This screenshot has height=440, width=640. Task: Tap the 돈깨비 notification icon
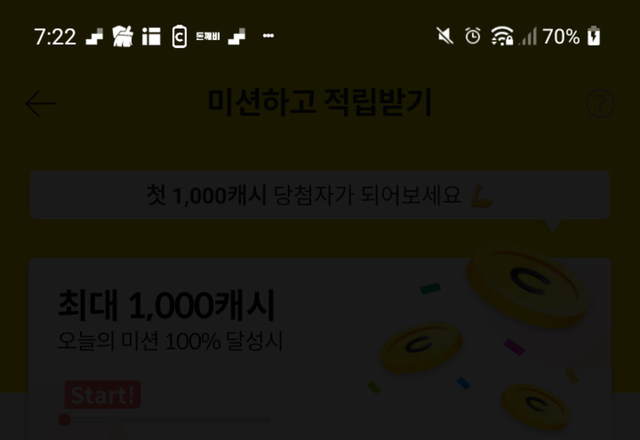[208, 36]
